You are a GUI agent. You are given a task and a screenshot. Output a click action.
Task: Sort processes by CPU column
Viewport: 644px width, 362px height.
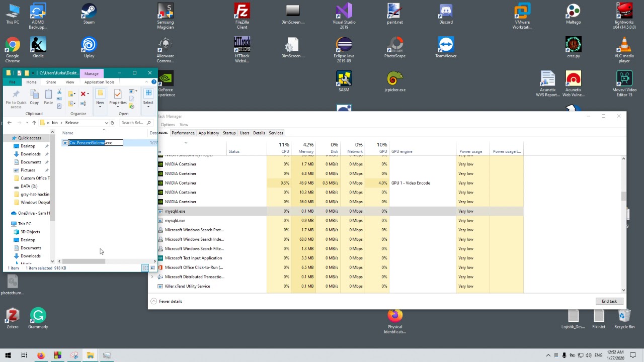(279, 148)
